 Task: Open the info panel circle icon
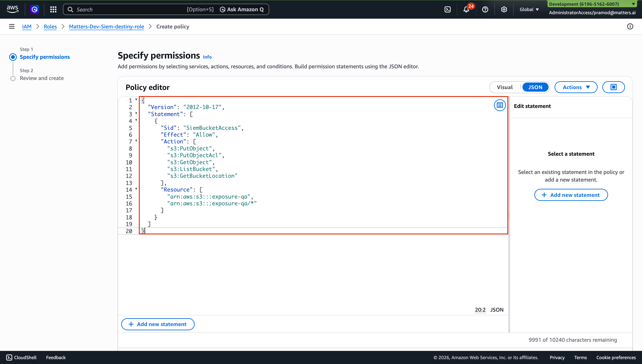click(630, 27)
